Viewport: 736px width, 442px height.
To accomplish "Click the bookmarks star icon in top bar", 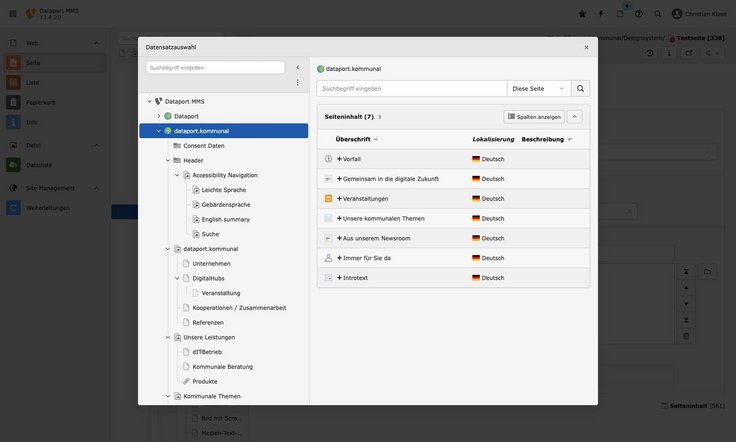I will [x=582, y=14].
